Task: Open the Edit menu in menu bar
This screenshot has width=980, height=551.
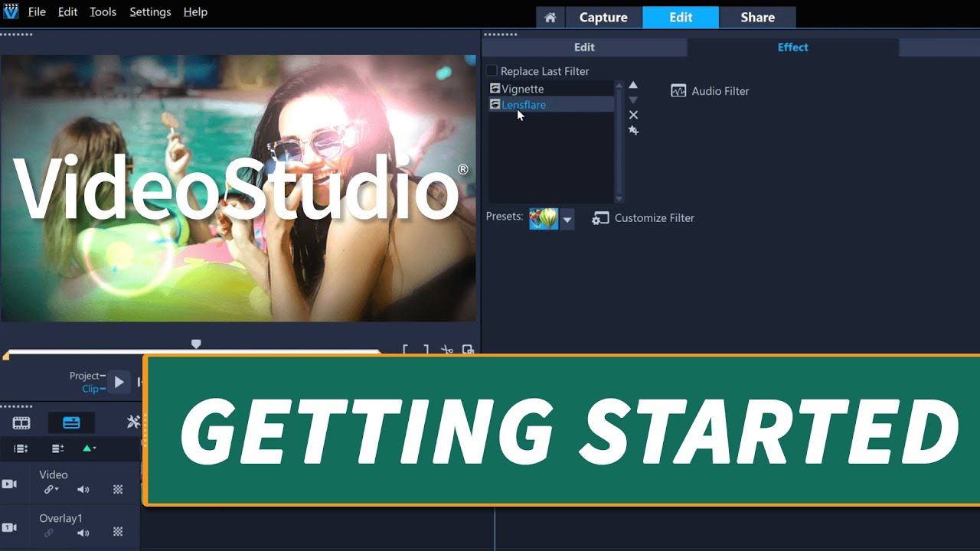Action: tap(68, 12)
